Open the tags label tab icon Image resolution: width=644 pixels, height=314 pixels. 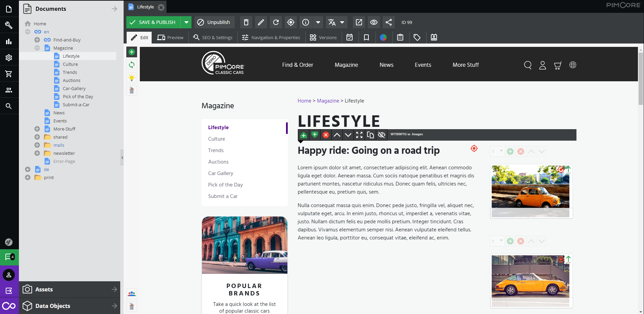click(417, 37)
